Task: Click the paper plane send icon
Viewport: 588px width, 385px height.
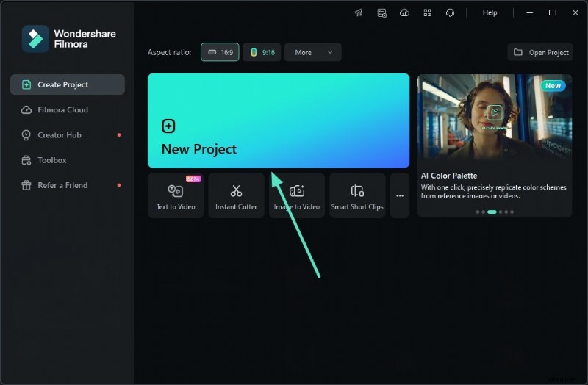Action: pyautogui.click(x=359, y=12)
